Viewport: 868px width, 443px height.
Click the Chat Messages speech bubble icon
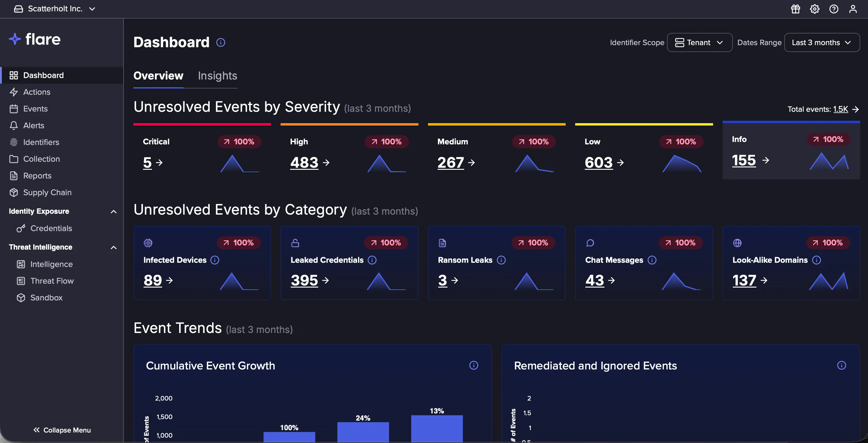pos(590,243)
